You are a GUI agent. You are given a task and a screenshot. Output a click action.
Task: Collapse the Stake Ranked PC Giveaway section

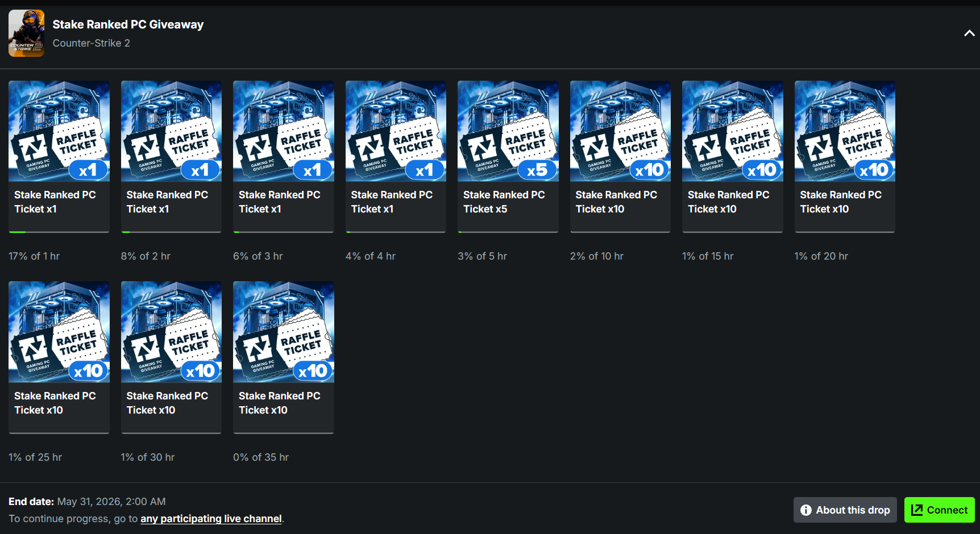pyautogui.click(x=969, y=34)
